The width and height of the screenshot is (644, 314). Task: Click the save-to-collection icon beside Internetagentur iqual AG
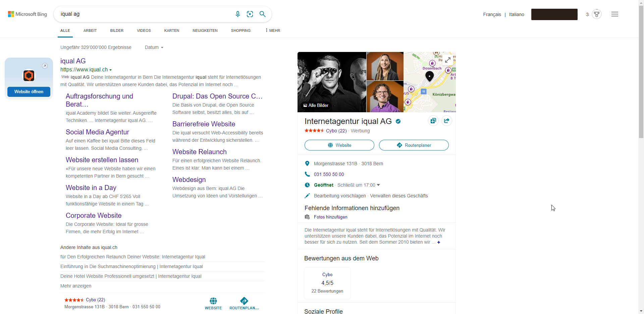(433, 121)
